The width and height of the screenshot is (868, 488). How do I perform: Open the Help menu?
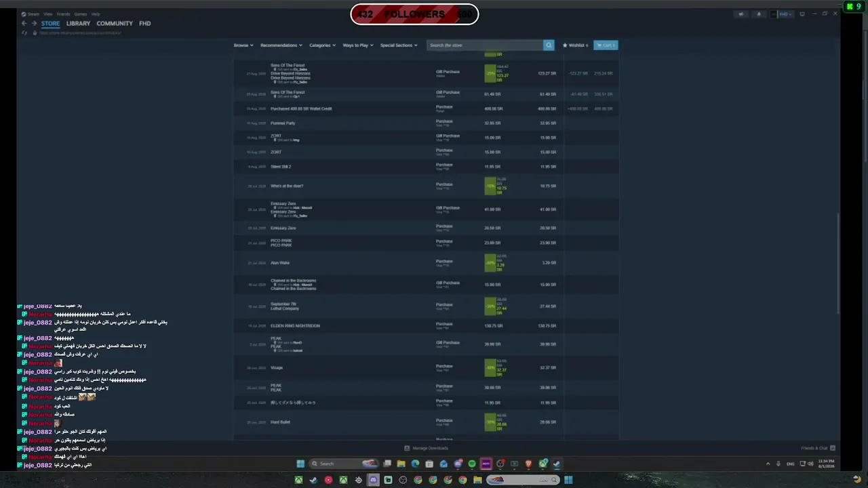pyautogui.click(x=96, y=14)
